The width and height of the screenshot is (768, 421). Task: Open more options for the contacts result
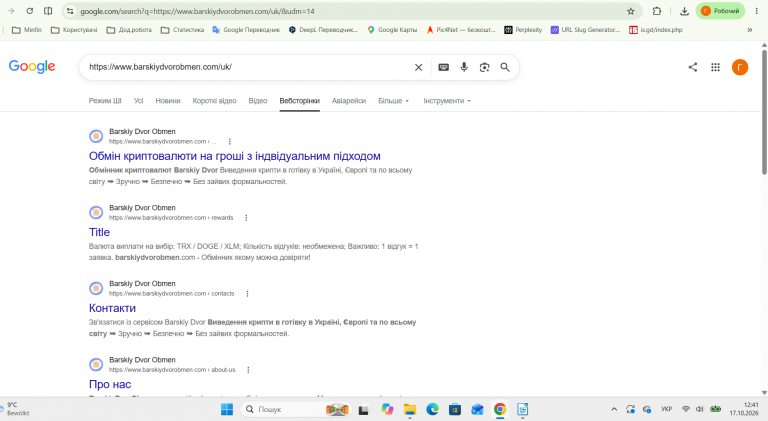(x=247, y=294)
